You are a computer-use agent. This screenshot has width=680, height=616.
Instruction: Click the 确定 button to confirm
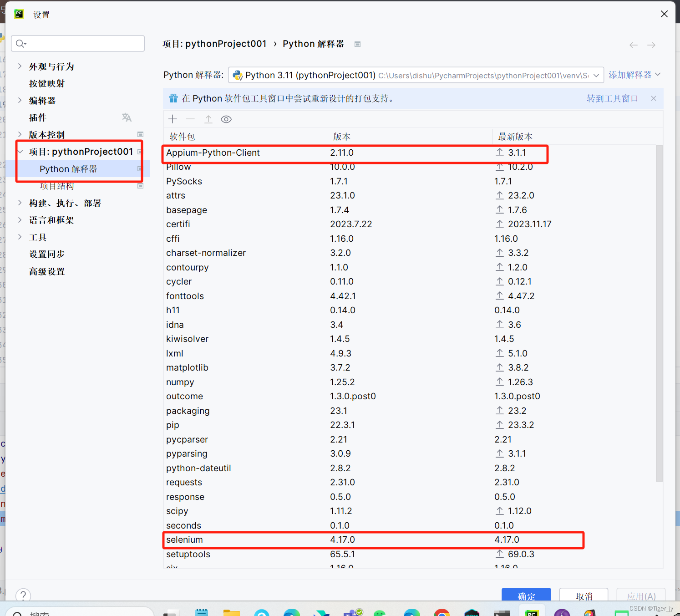point(526,596)
